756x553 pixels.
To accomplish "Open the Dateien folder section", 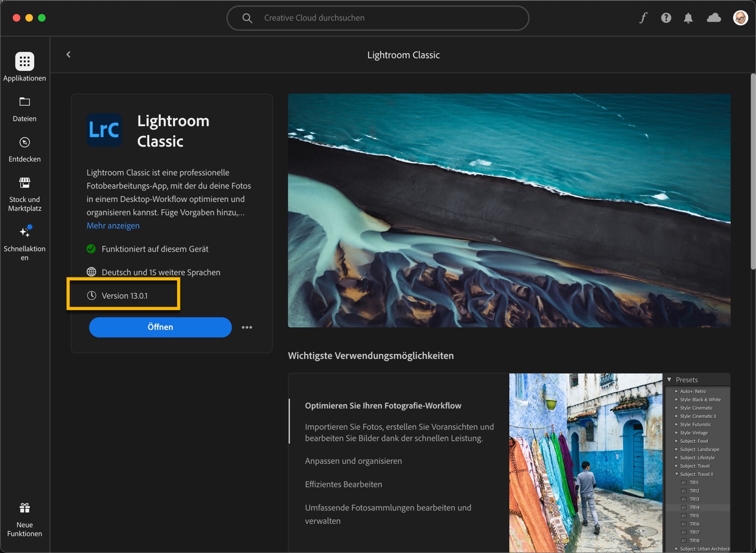I will point(24,109).
